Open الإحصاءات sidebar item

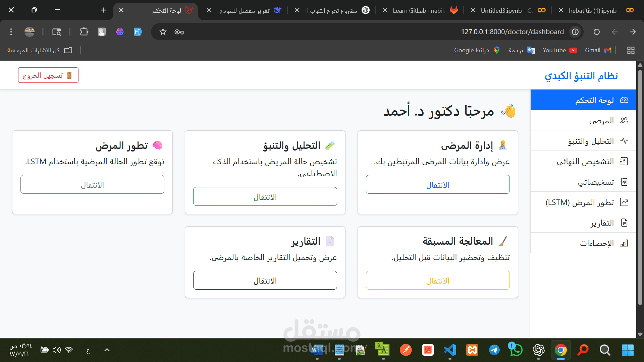pos(583,243)
